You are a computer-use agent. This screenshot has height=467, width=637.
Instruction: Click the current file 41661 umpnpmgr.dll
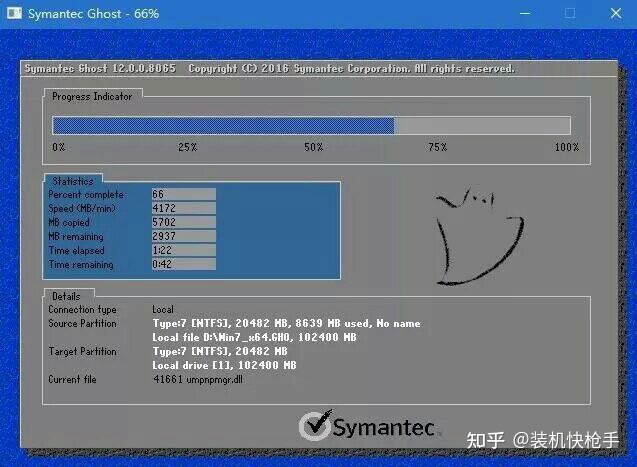tap(198, 379)
